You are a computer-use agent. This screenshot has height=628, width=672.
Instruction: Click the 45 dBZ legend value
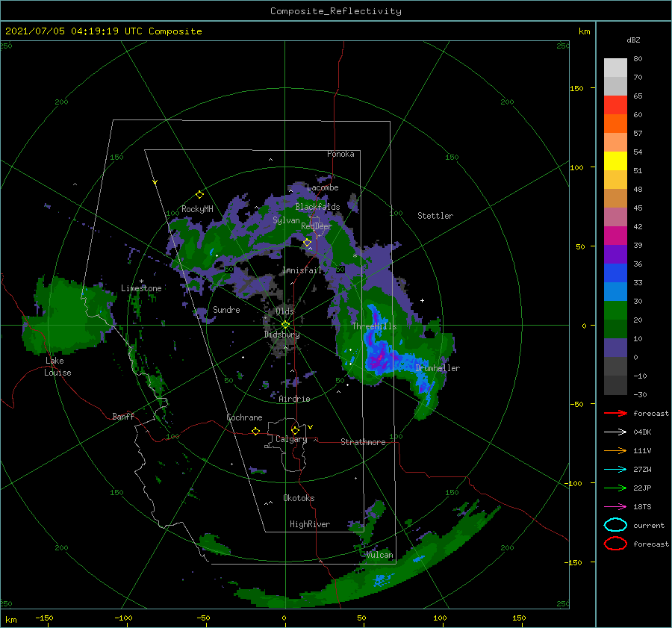(638, 208)
